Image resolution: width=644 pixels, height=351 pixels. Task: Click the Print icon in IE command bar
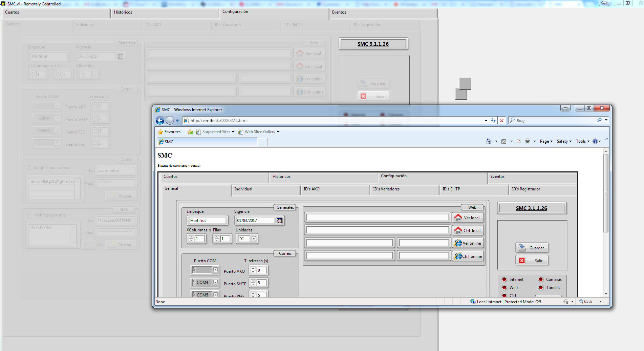[x=527, y=141]
